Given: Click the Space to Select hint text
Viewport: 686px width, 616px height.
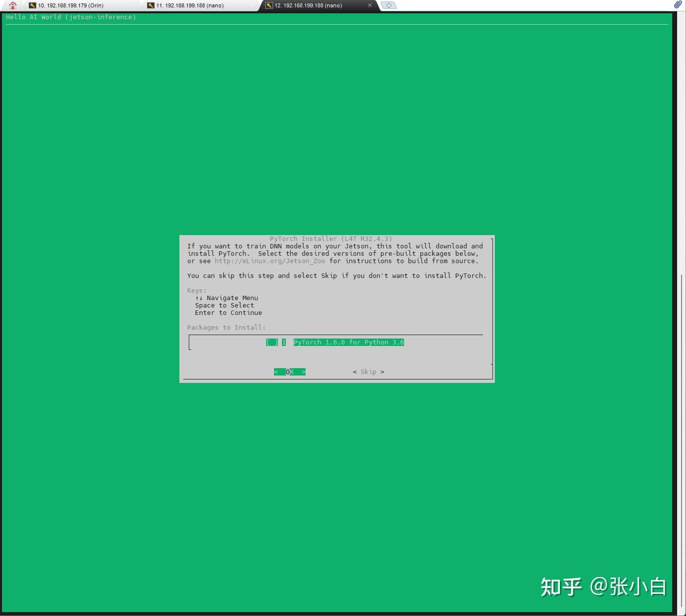Looking at the screenshot, I should 225,305.
